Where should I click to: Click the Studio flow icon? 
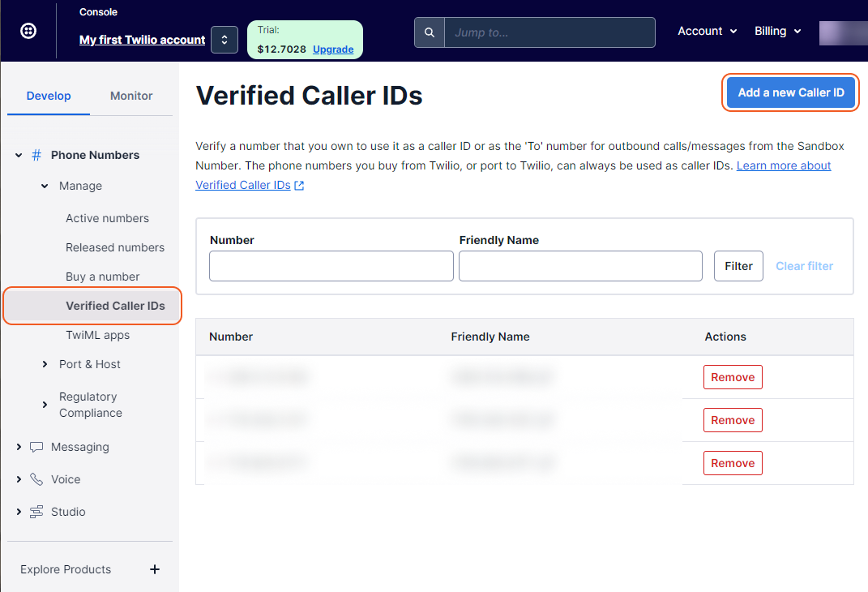pos(36,512)
